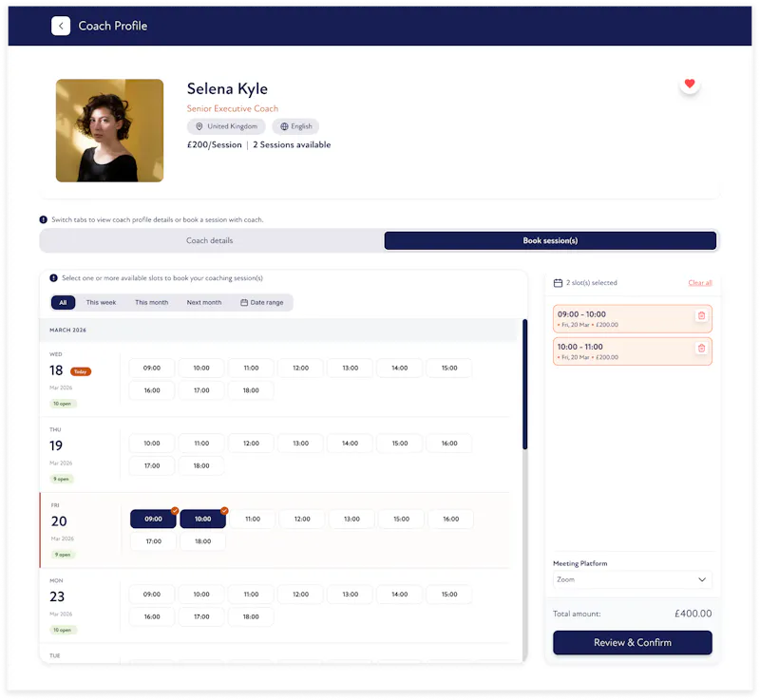
Task: Click the 2 Sessions available text
Action: (292, 145)
